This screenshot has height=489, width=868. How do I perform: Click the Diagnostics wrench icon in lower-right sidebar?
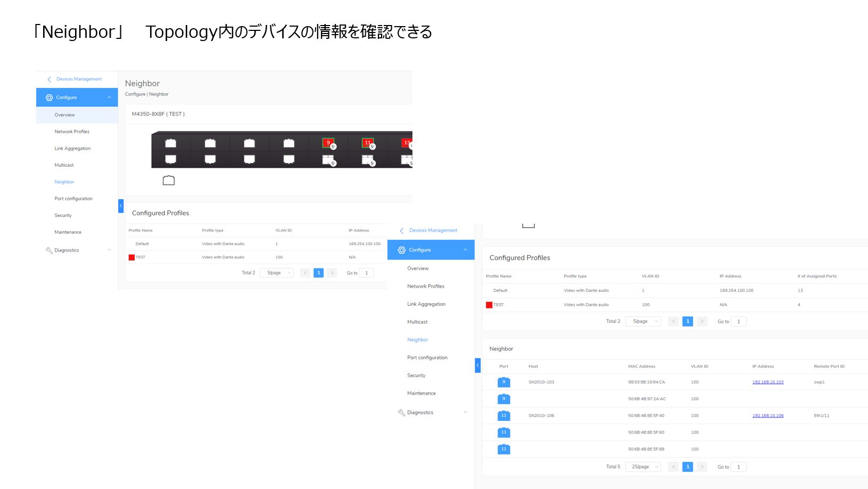(x=402, y=413)
